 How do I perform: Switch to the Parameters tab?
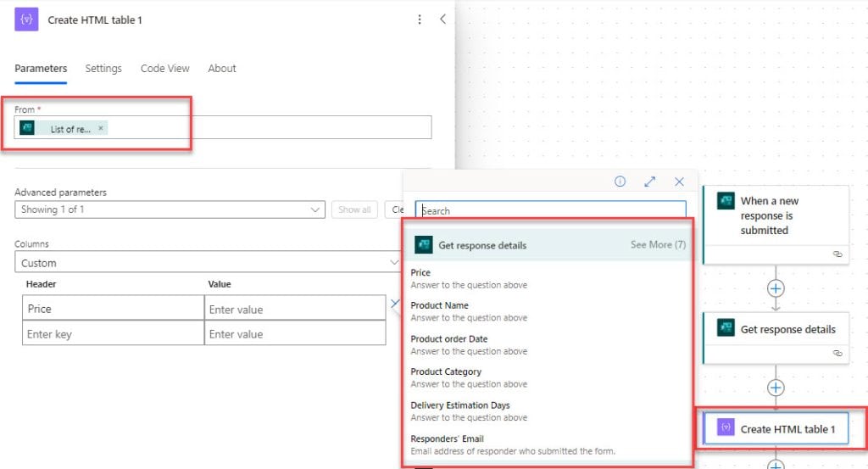click(41, 68)
